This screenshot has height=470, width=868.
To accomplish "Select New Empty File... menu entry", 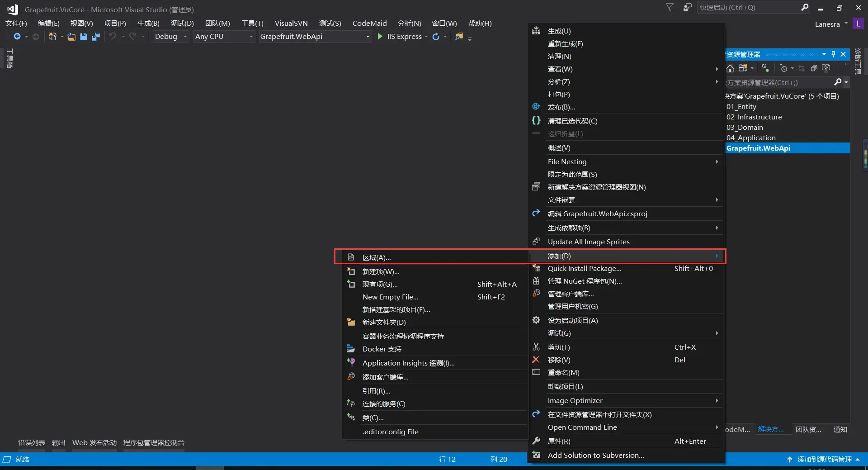I will click(x=435, y=297).
